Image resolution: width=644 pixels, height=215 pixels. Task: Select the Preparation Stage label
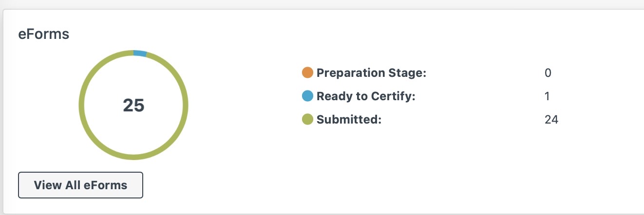pos(371,73)
